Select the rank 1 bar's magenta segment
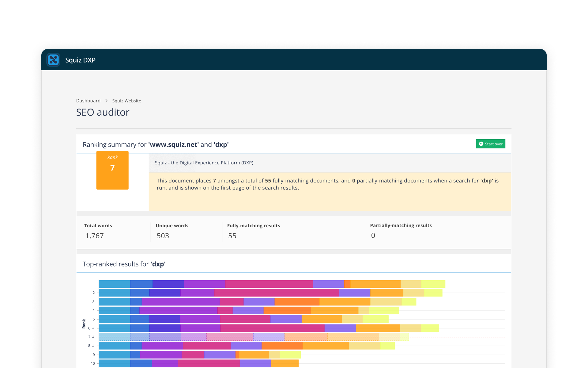 point(269,284)
